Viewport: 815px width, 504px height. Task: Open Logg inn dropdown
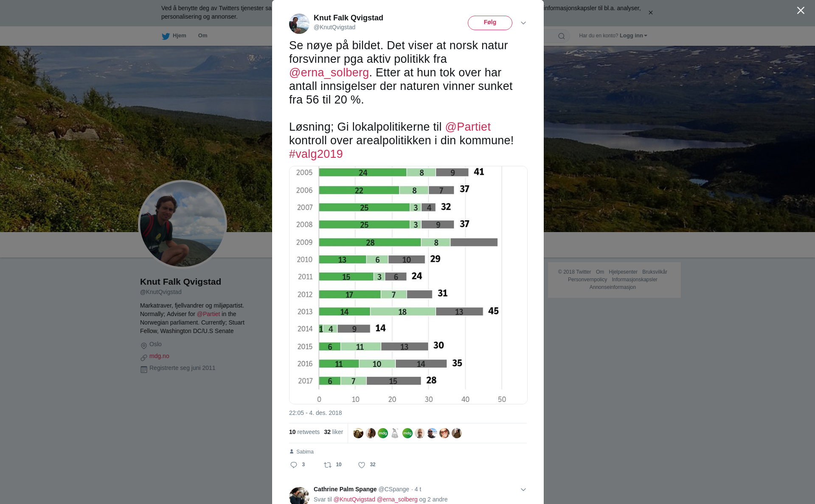tap(633, 36)
